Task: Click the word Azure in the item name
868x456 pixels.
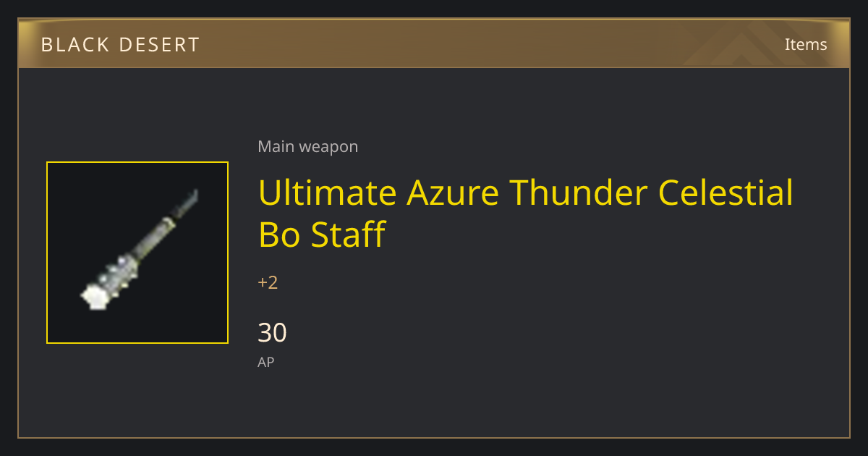Action: tap(452, 193)
